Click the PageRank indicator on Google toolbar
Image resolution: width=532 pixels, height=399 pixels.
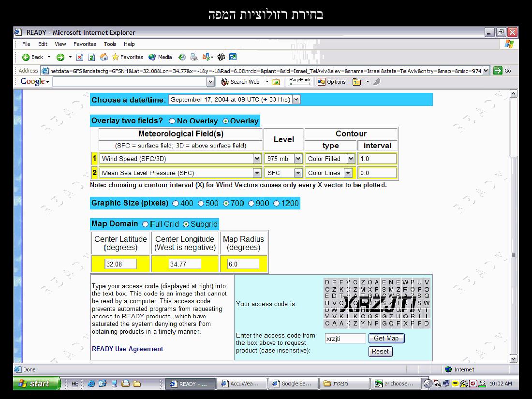[x=299, y=81]
